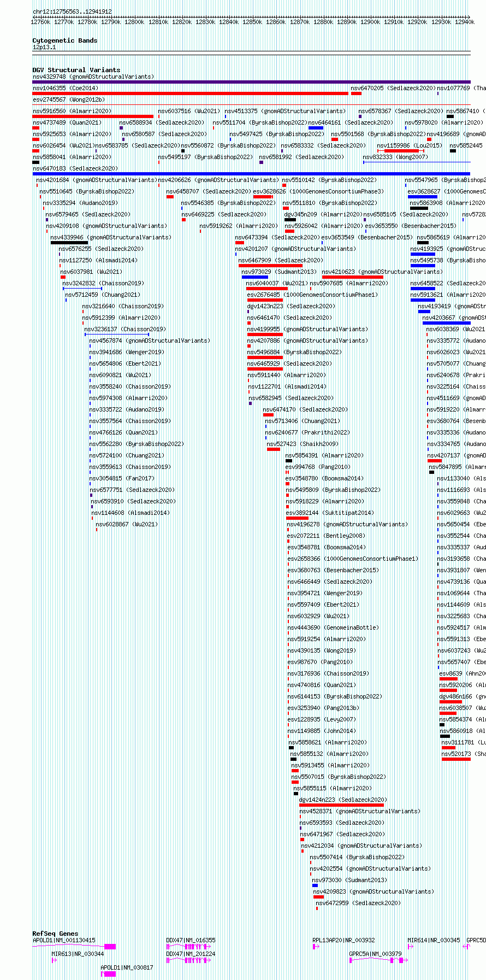Open variant nsv3054815 (Fan2017)
Image resolution: width=486 pixels, height=980 pixels.
pos(122,478)
